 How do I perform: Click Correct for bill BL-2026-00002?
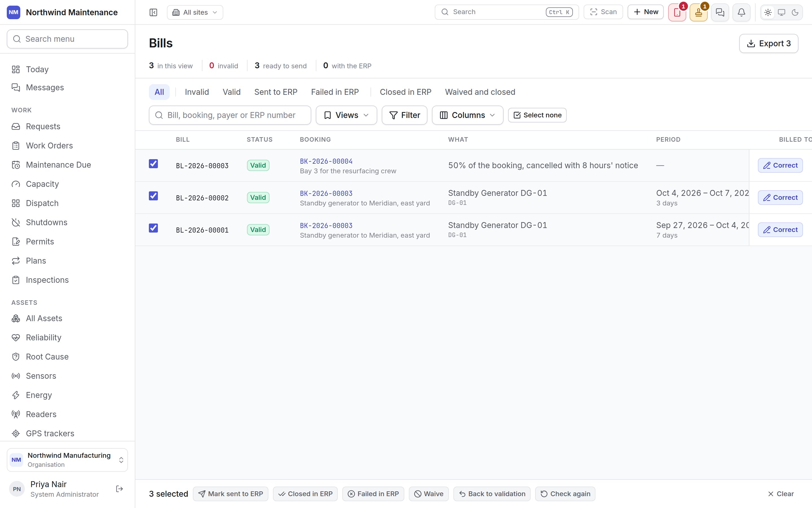tap(780, 198)
